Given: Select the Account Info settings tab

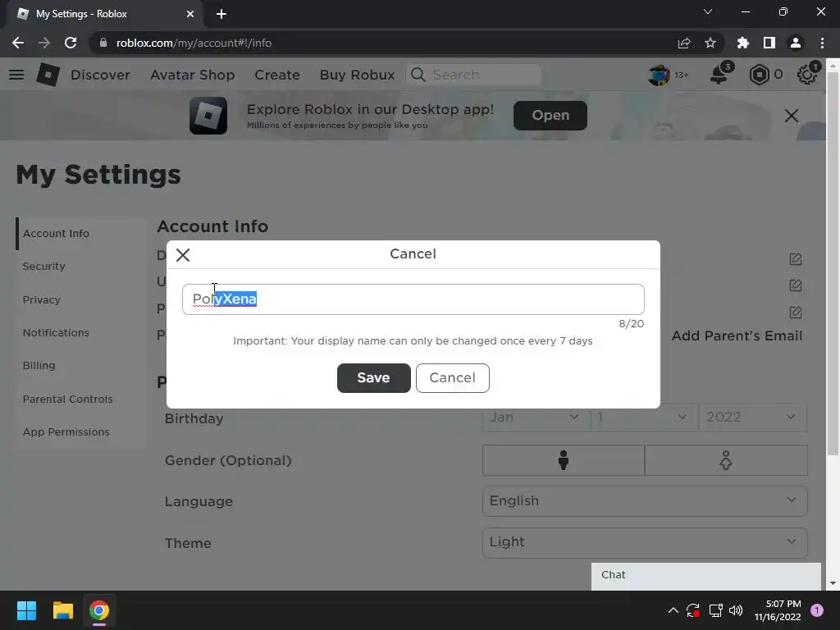Looking at the screenshot, I should tap(80, 234).
